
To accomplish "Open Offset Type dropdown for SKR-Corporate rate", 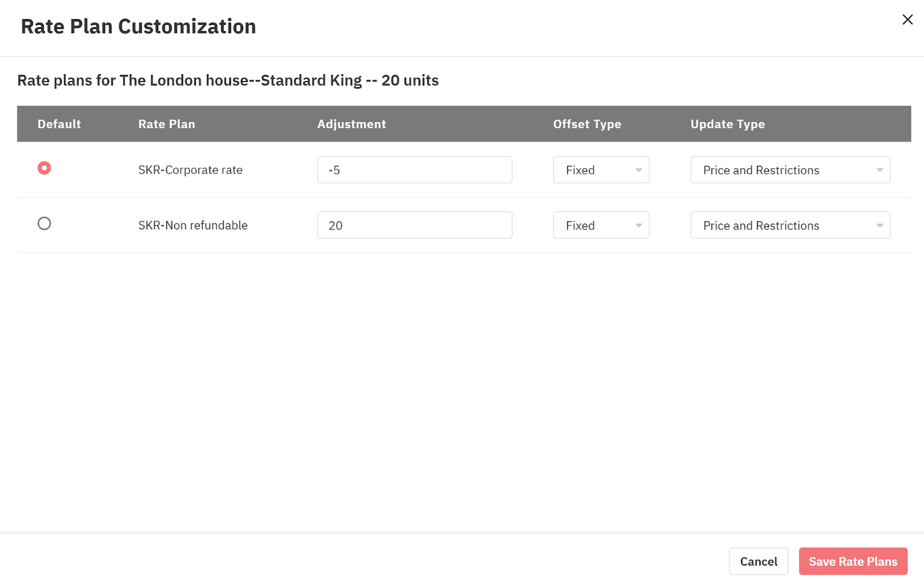I will (x=601, y=170).
